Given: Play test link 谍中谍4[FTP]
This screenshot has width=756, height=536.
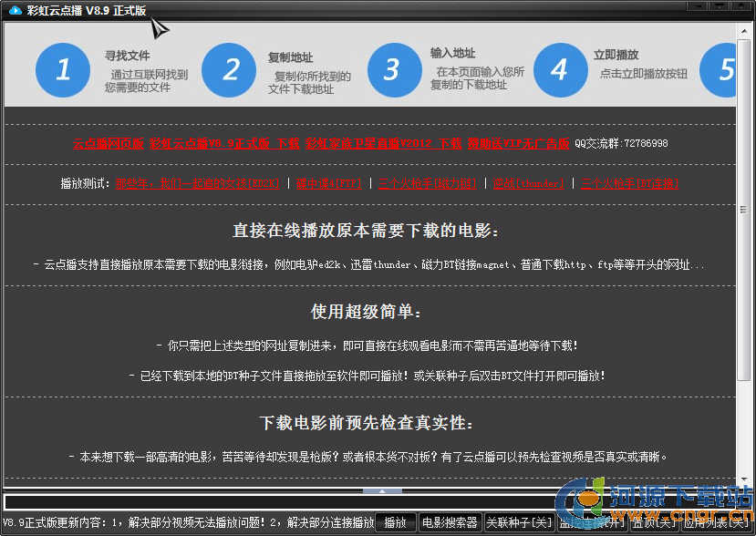Looking at the screenshot, I should [x=329, y=183].
